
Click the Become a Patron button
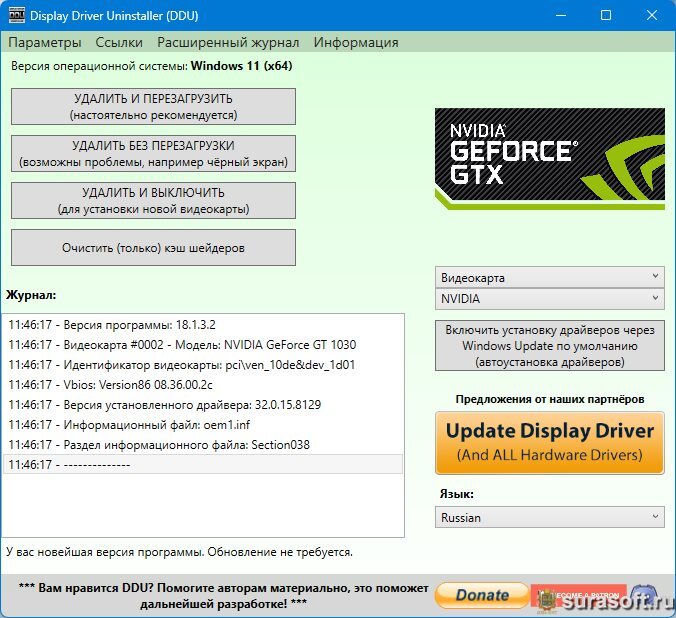(578, 595)
